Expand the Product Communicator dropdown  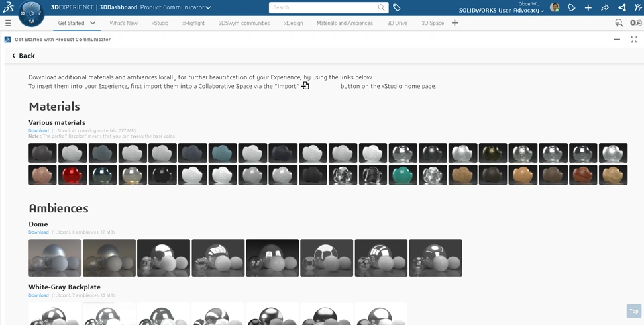coord(208,7)
